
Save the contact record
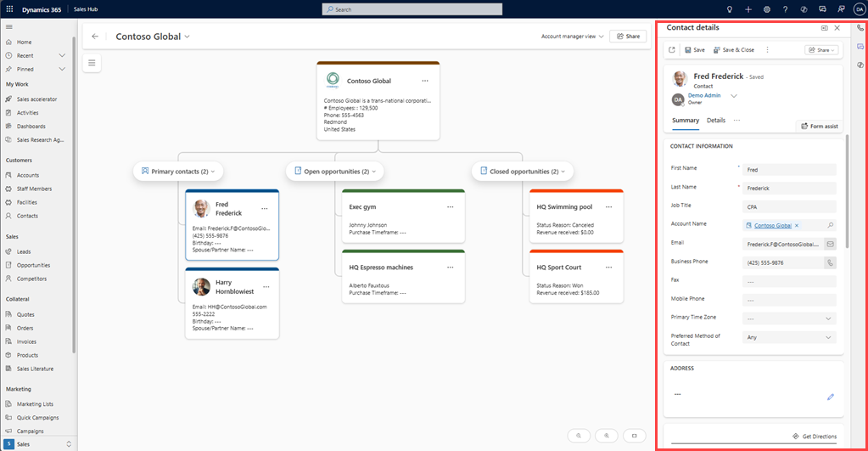point(695,50)
